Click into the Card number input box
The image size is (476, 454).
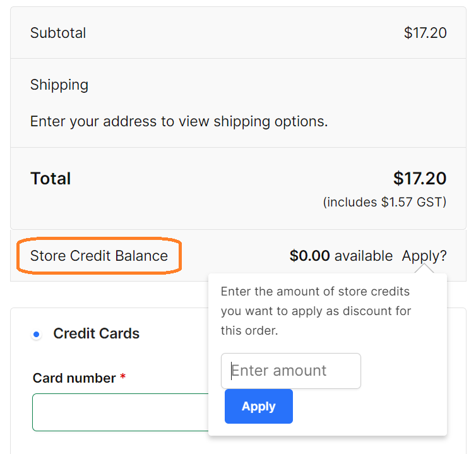tap(120, 412)
